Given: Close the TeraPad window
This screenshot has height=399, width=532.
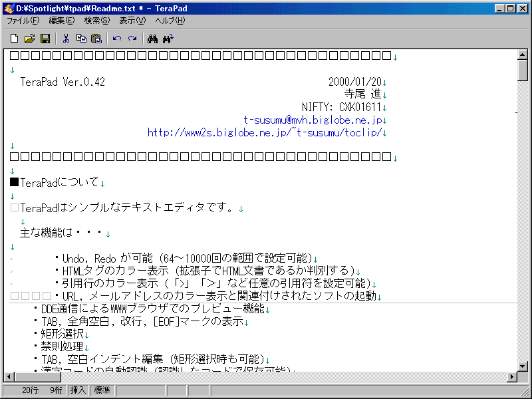Looking at the screenshot, I should [x=523, y=9].
